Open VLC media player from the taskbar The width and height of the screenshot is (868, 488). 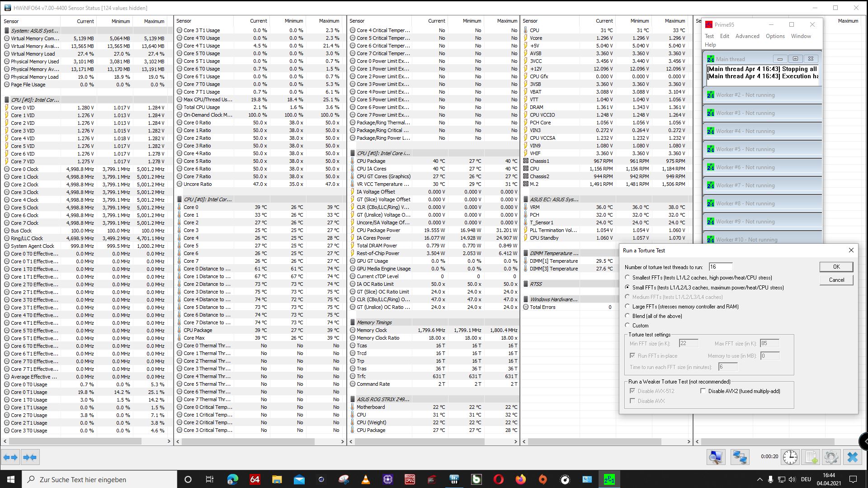[x=366, y=479]
